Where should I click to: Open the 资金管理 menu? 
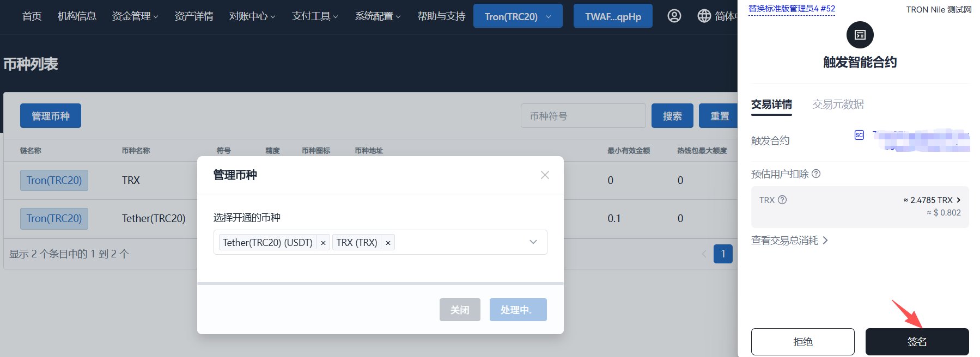[135, 16]
